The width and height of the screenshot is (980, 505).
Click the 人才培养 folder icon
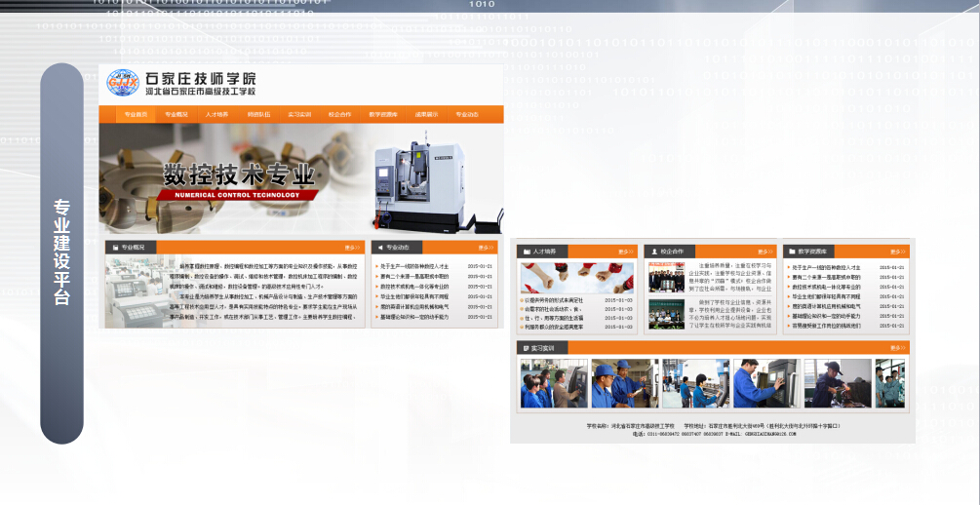click(527, 252)
